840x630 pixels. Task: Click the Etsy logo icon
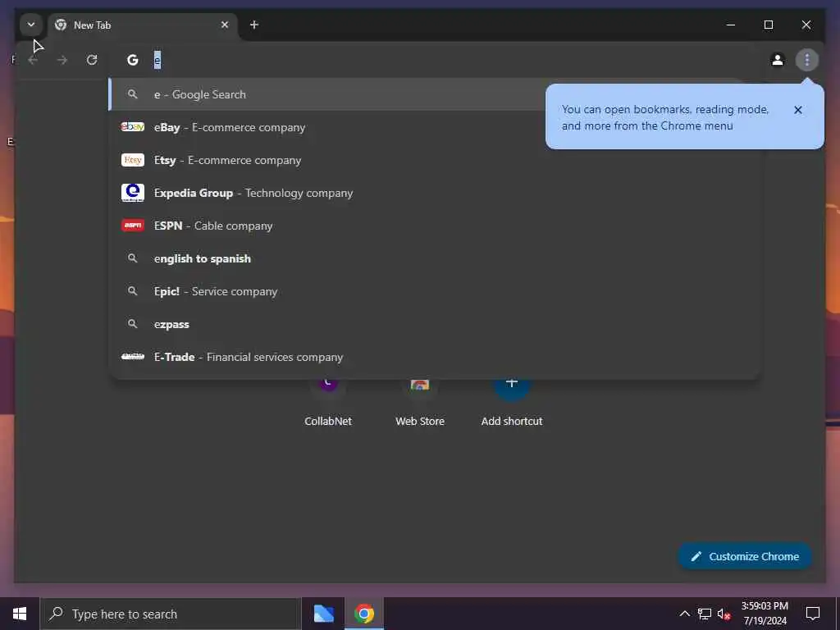click(x=132, y=160)
